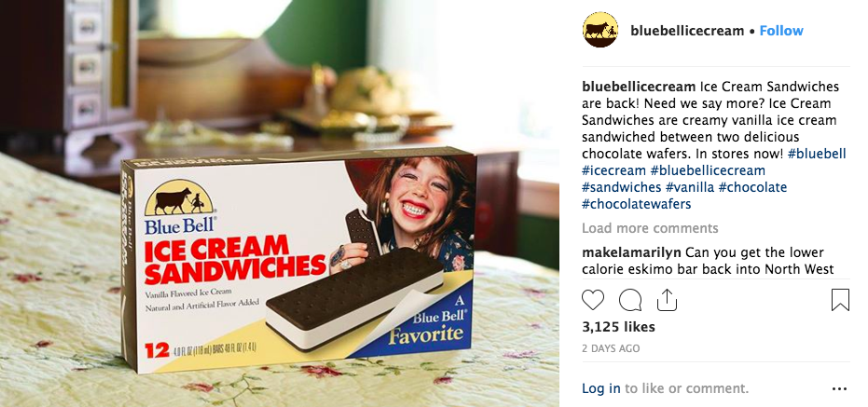Screen dimensions: 868x407
Task: Open comments via the speech bubble icon
Action: pyautogui.click(x=630, y=300)
